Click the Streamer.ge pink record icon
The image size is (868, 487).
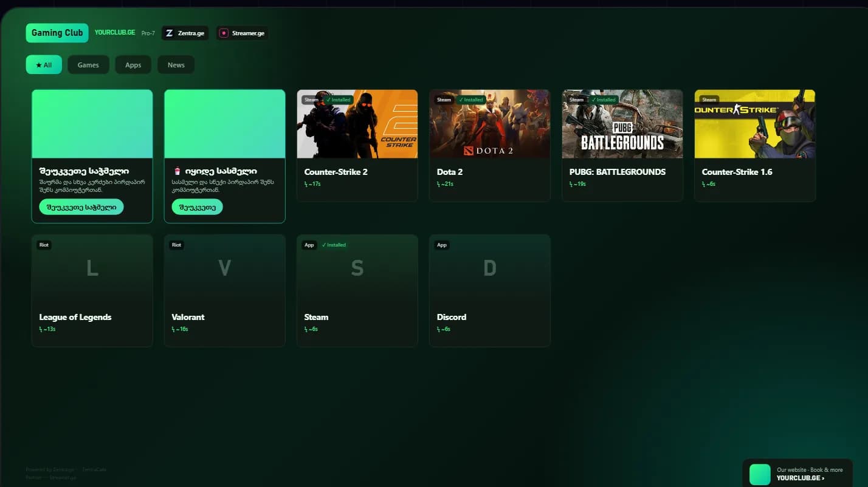(224, 33)
